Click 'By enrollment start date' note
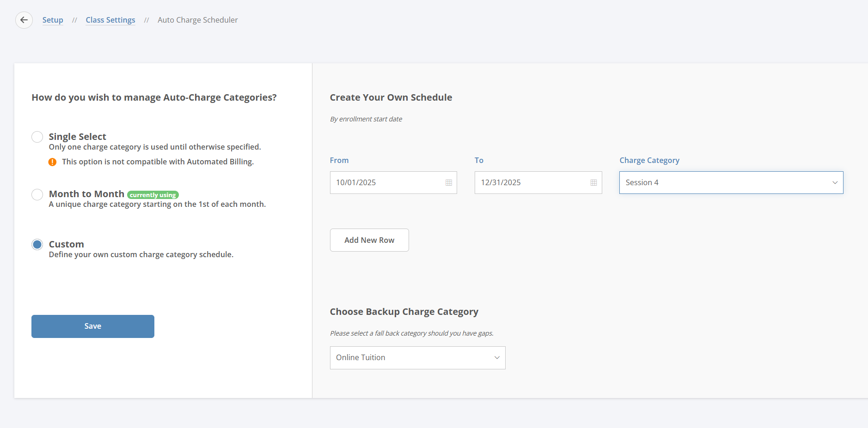Image resolution: width=868 pixels, height=428 pixels. coord(366,119)
